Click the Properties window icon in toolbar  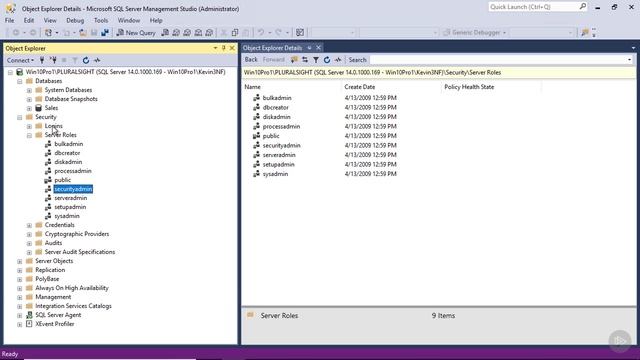(x=300, y=33)
